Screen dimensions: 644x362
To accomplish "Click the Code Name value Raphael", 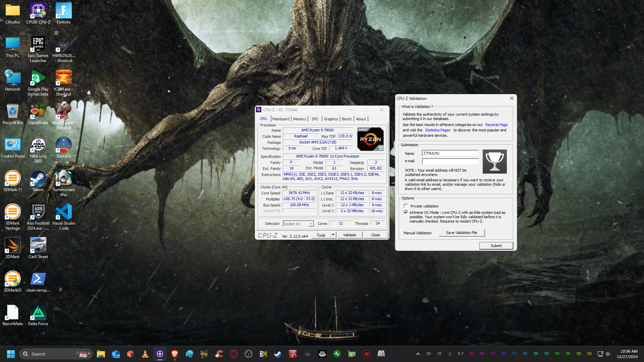I will point(301,136).
